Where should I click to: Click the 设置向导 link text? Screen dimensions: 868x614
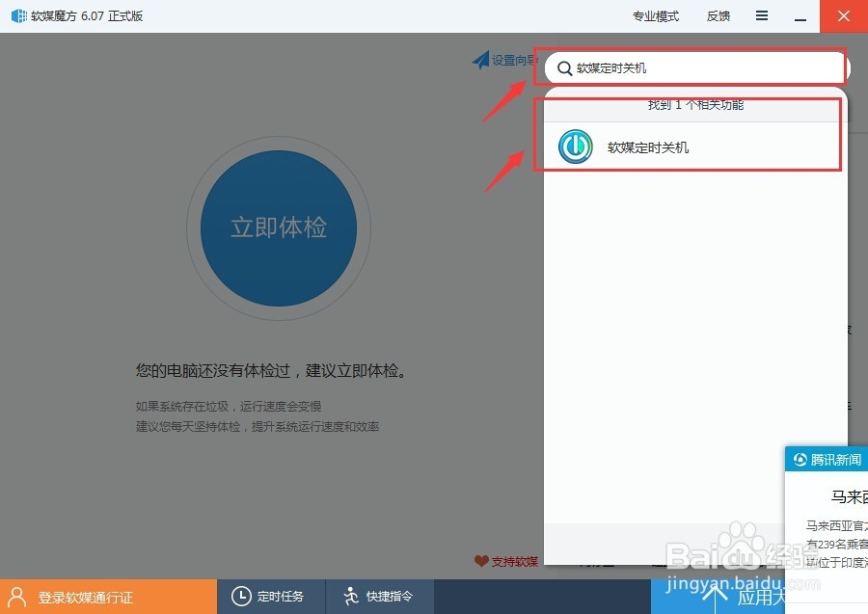point(513,60)
